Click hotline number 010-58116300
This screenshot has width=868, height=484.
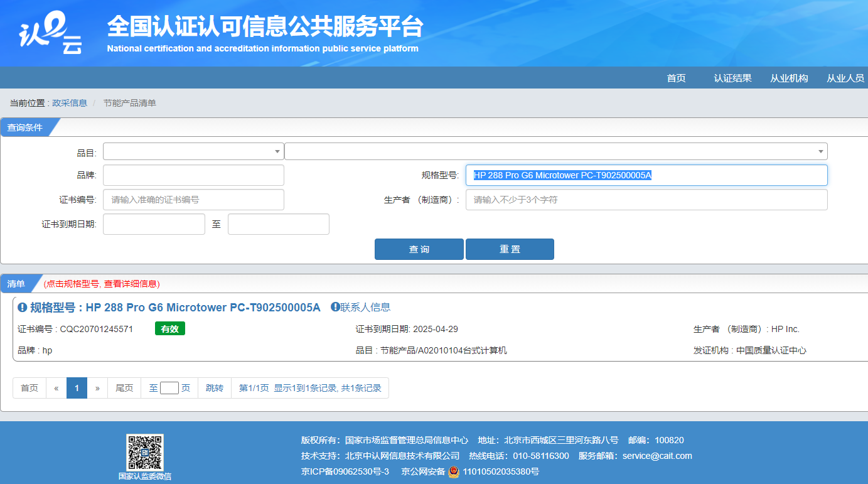pyautogui.click(x=542, y=456)
